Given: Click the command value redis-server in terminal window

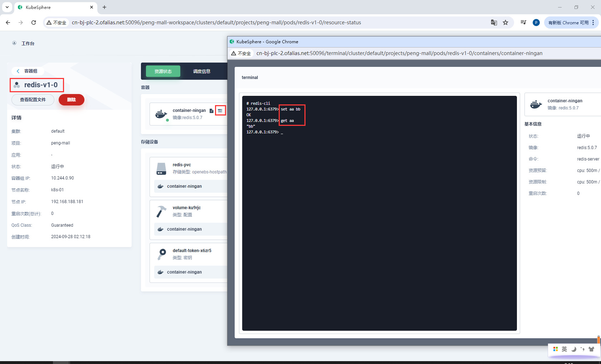Looking at the screenshot, I should pyautogui.click(x=588, y=159).
